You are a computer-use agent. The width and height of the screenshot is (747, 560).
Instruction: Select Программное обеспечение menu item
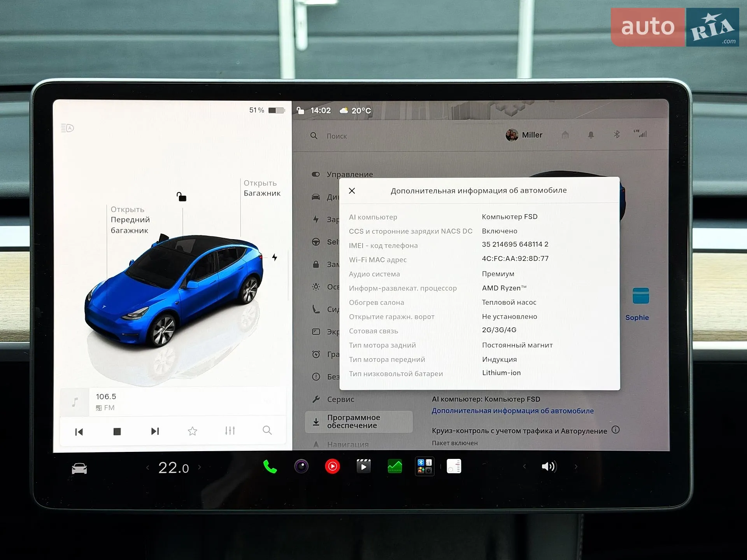pos(359,422)
